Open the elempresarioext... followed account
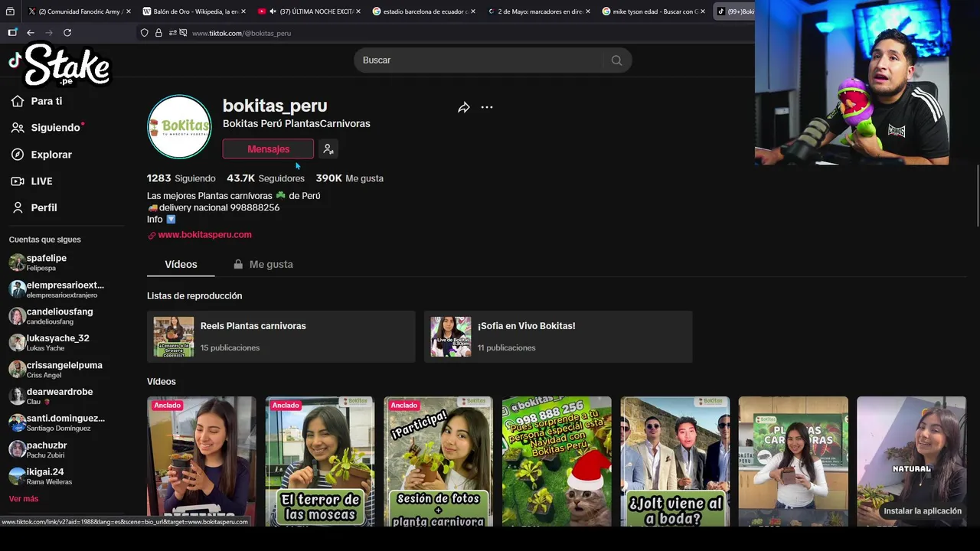This screenshot has height=551, width=980. [x=56, y=289]
